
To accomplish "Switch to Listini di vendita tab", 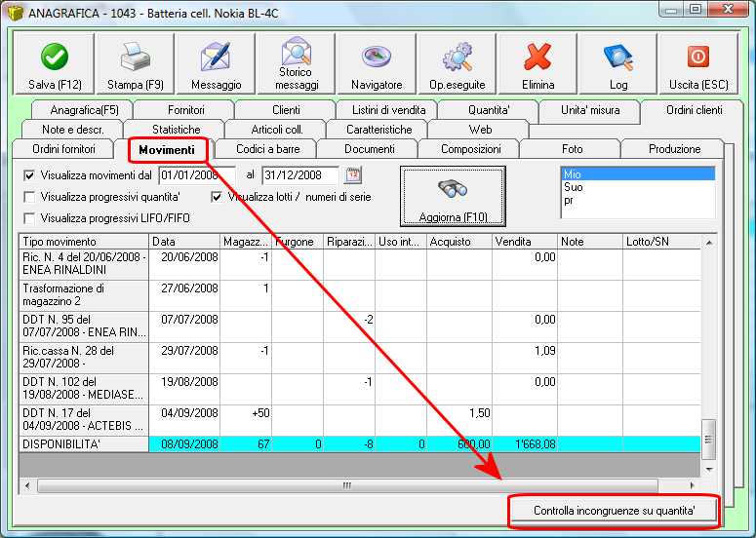I will pos(388,110).
